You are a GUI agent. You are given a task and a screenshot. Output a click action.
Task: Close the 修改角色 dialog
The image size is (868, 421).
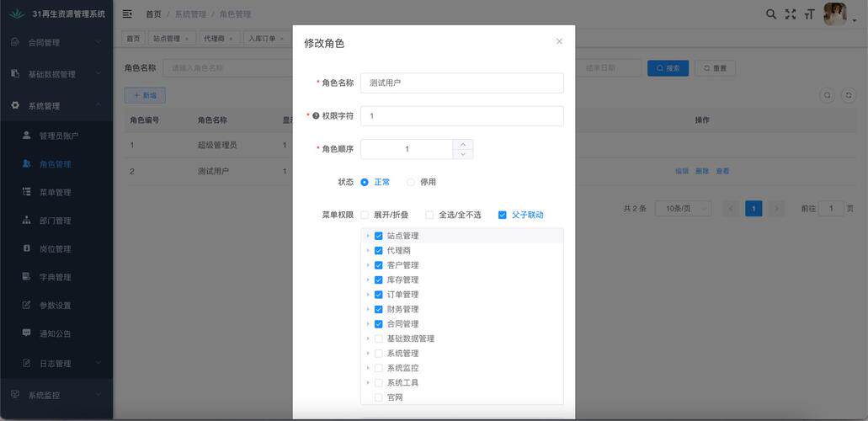coord(559,41)
